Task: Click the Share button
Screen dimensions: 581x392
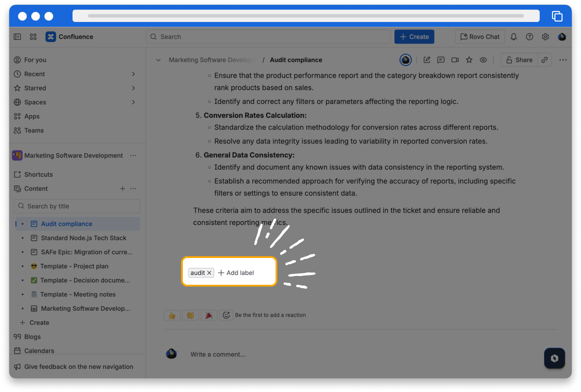Action: point(519,60)
